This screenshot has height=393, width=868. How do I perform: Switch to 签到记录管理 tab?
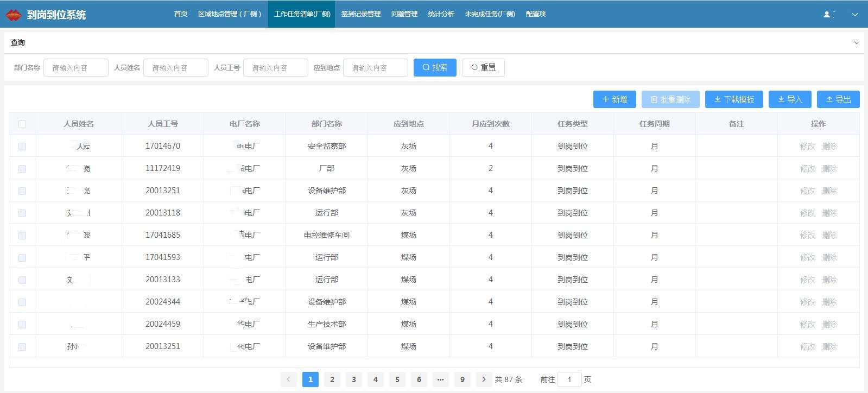[360, 14]
